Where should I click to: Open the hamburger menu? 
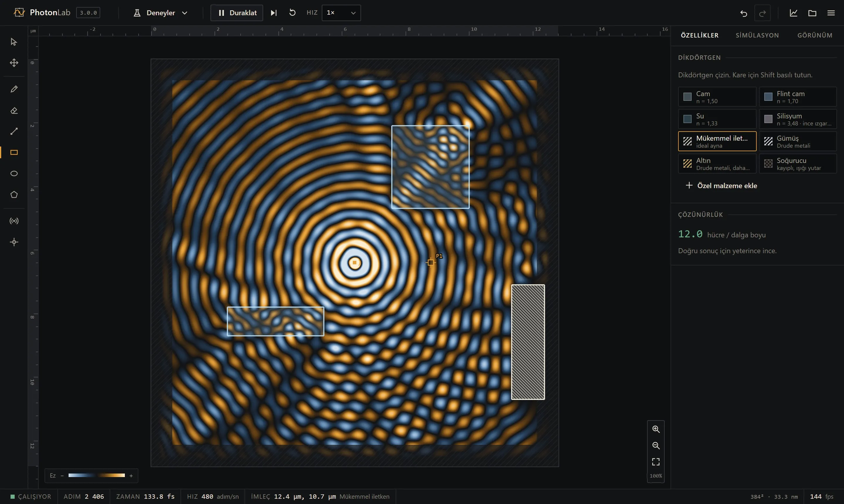point(831,13)
